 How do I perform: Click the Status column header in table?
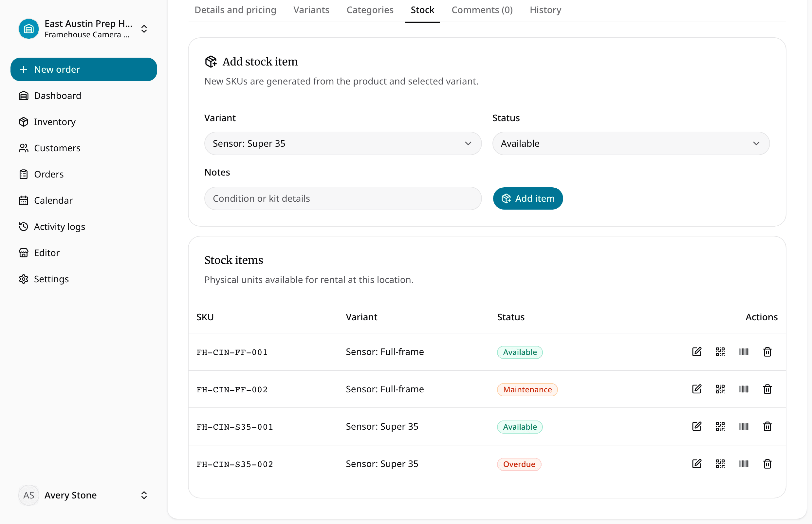(510, 317)
